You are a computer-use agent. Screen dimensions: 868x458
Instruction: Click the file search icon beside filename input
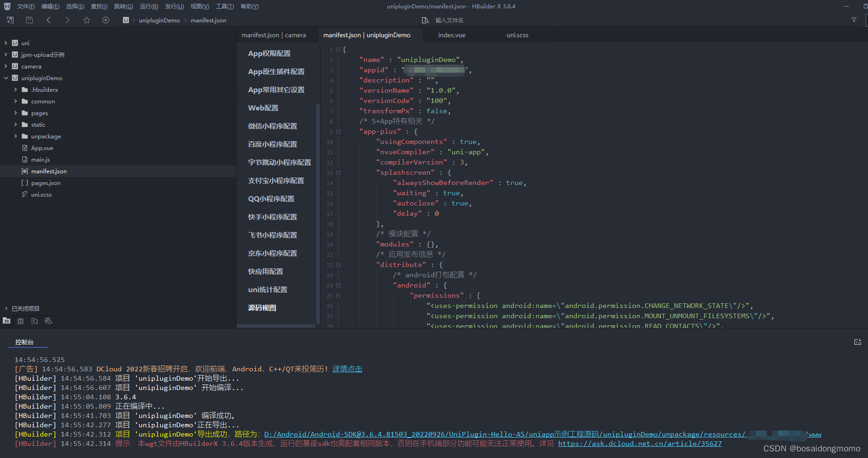425,20
